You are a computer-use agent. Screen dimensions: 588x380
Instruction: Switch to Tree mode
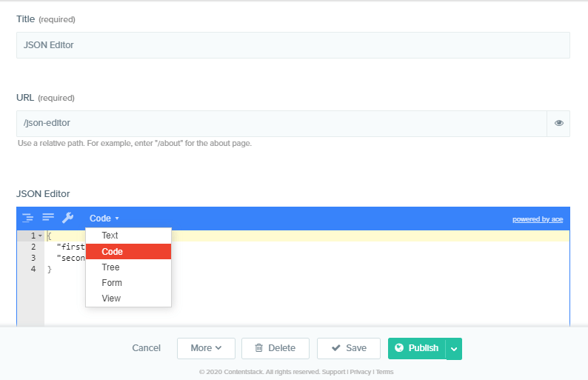point(128,267)
